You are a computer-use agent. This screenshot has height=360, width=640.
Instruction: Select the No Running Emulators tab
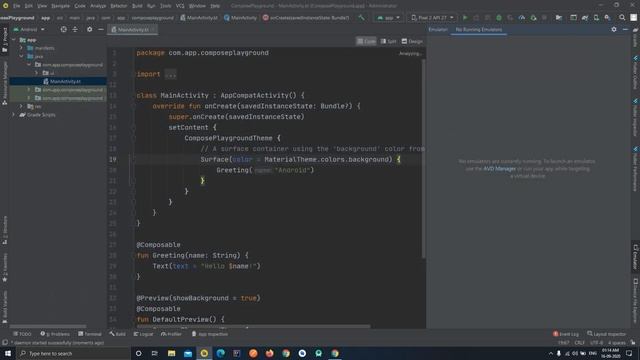pos(478,29)
